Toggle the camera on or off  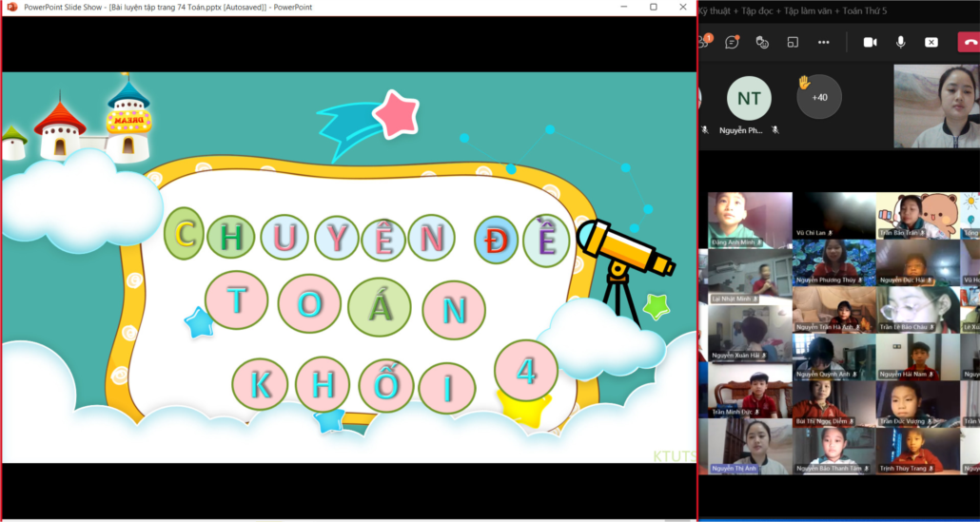pos(870,42)
